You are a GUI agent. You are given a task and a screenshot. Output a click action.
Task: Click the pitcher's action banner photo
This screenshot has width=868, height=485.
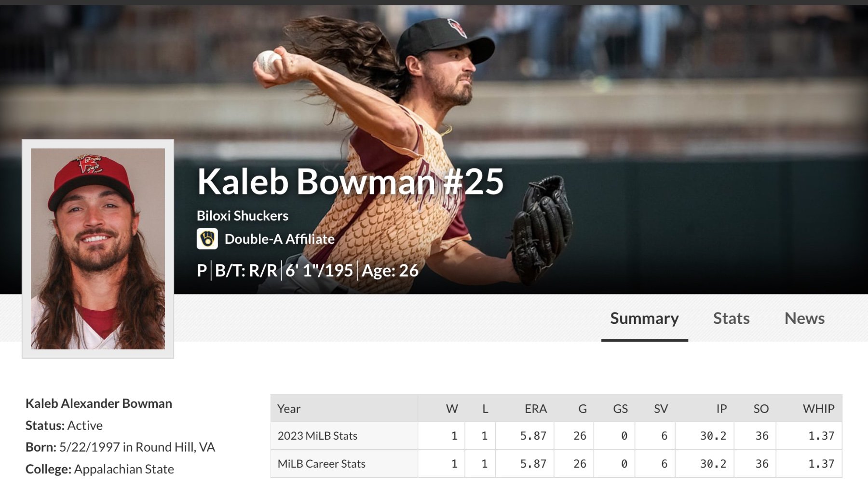pos(627,97)
